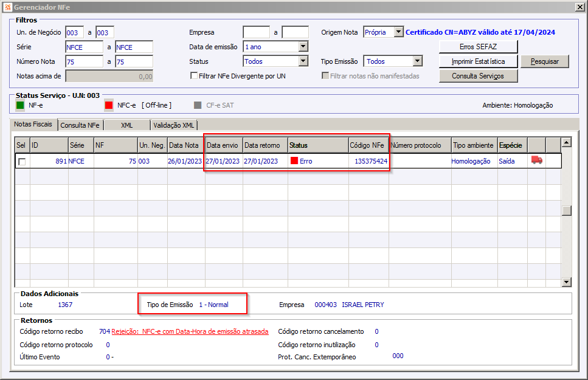
Task: Open the Validação XML tab
Action: [174, 125]
